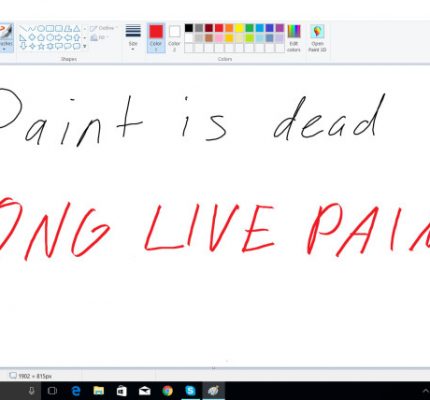Choose the black color swatch

(x=189, y=28)
